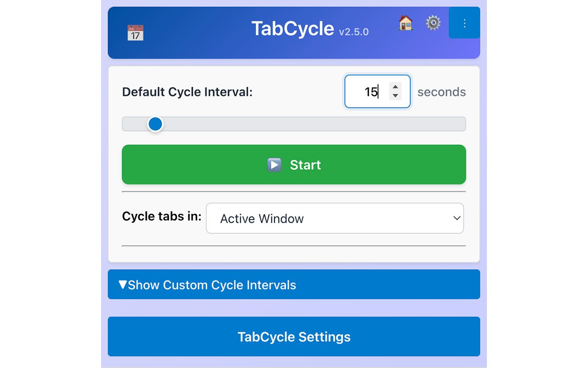Viewport: 588px width, 368px height.
Task: Click the chevron on the Cycle tabs dropdown
Action: [x=457, y=218]
